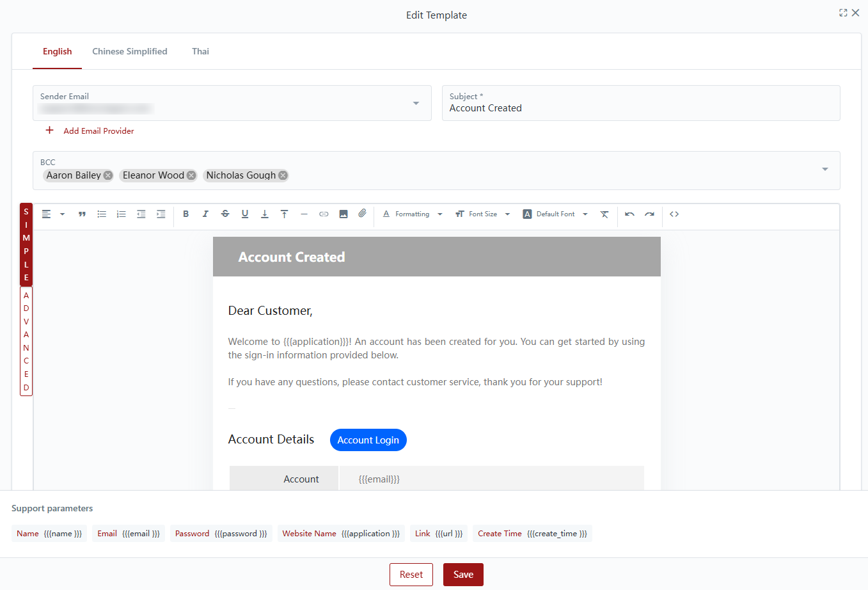Insert a hyperlink using the link icon
Screen dimensions: 868x590
point(324,214)
